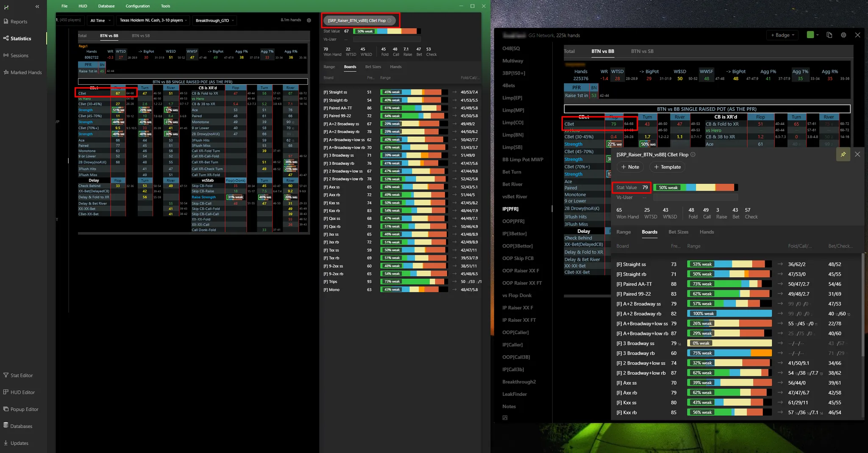Open the Reports section in the sidebar

point(19,22)
